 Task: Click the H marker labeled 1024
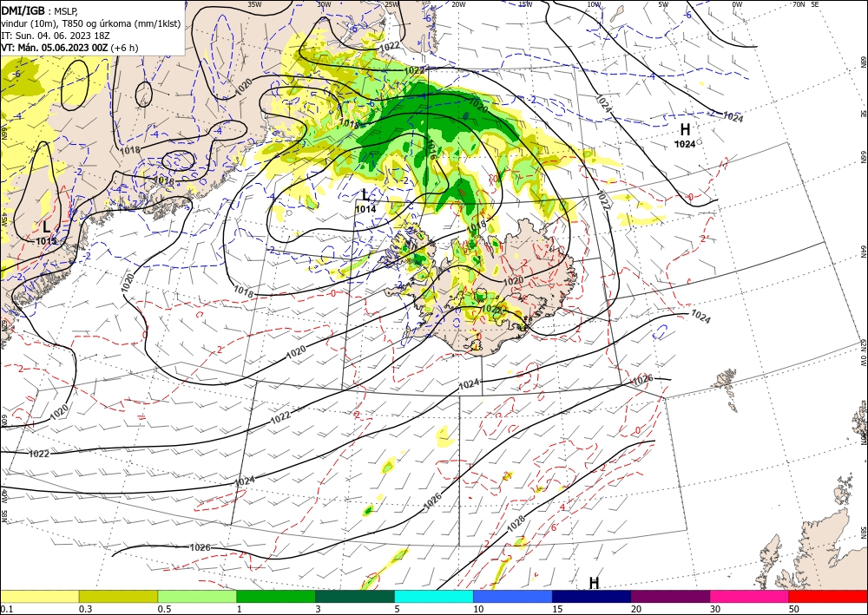(x=686, y=130)
